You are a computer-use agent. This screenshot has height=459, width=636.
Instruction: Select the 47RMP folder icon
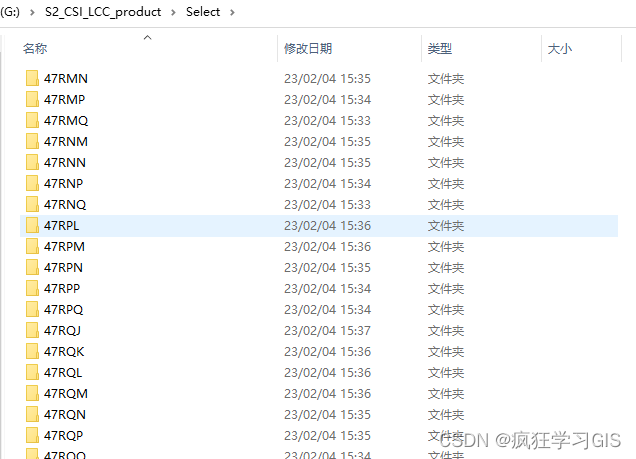(x=32, y=99)
